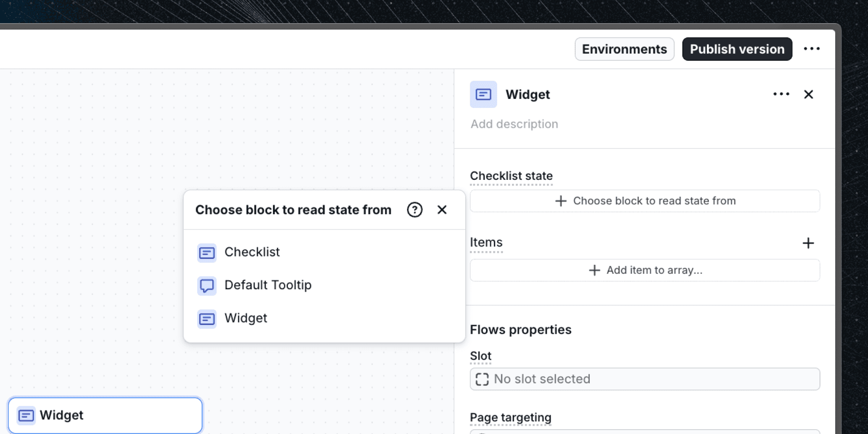Click Choose block to read state from button
This screenshot has height=434, width=868.
click(645, 201)
